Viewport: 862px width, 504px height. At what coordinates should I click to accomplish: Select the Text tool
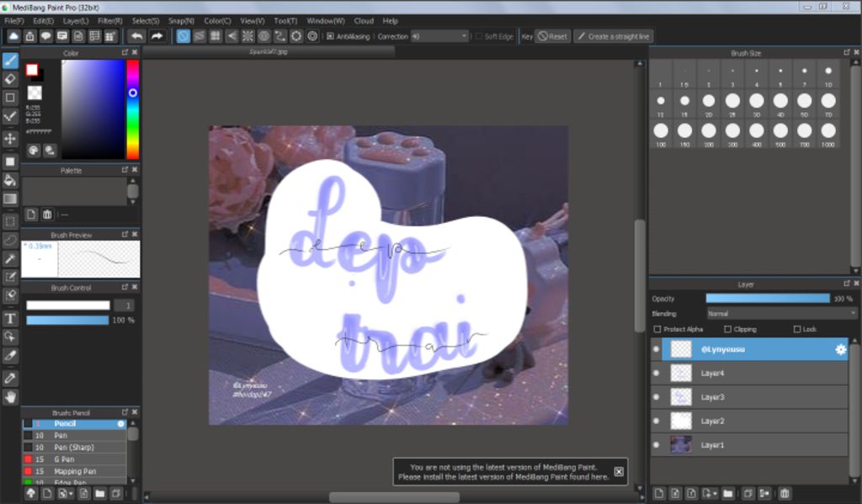click(x=10, y=318)
